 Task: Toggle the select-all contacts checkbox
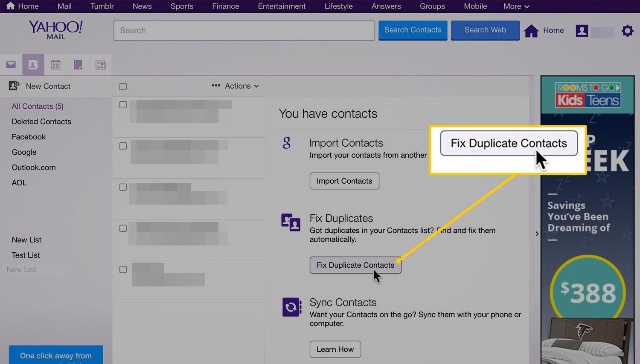tap(123, 87)
